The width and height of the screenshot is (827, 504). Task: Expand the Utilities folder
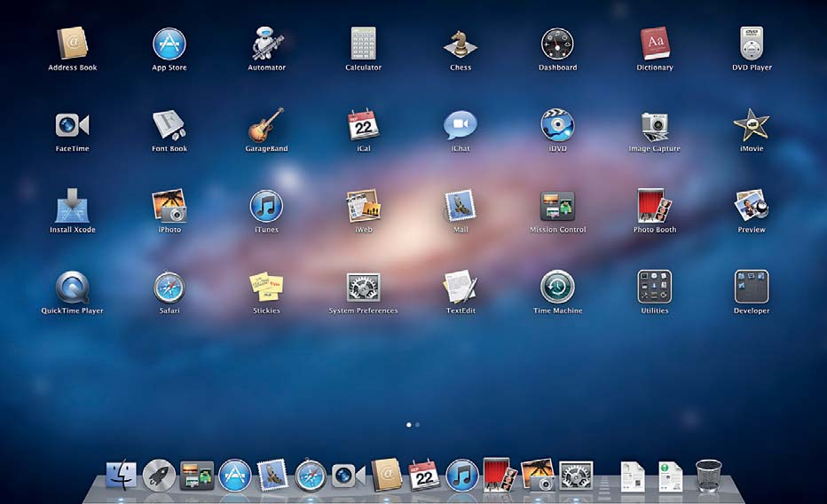pos(655,287)
